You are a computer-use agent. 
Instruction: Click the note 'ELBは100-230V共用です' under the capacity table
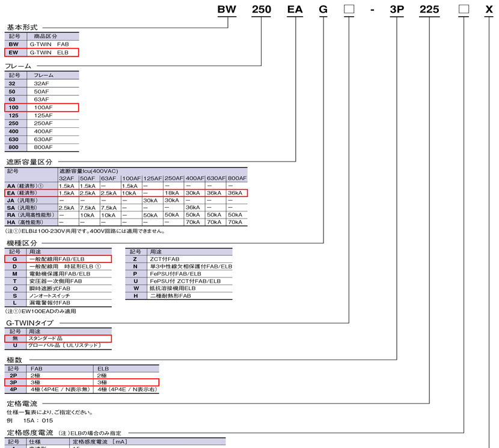(x=85, y=231)
